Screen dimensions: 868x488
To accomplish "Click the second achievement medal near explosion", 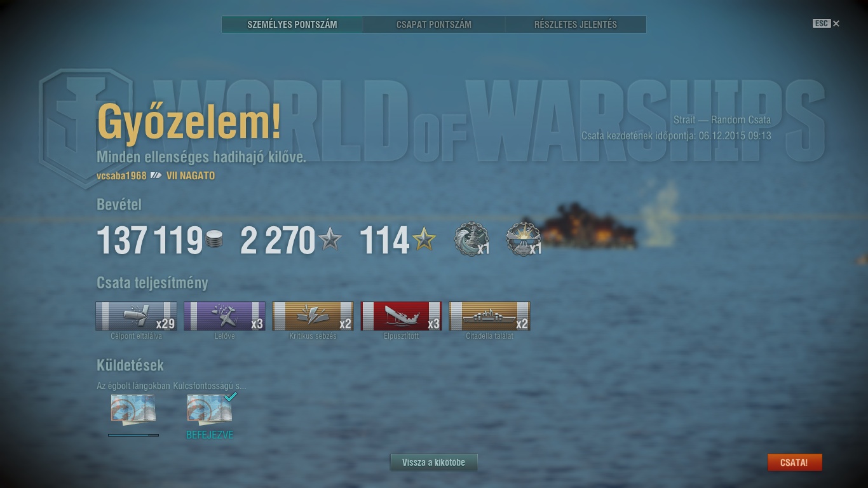I will pos(523,240).
